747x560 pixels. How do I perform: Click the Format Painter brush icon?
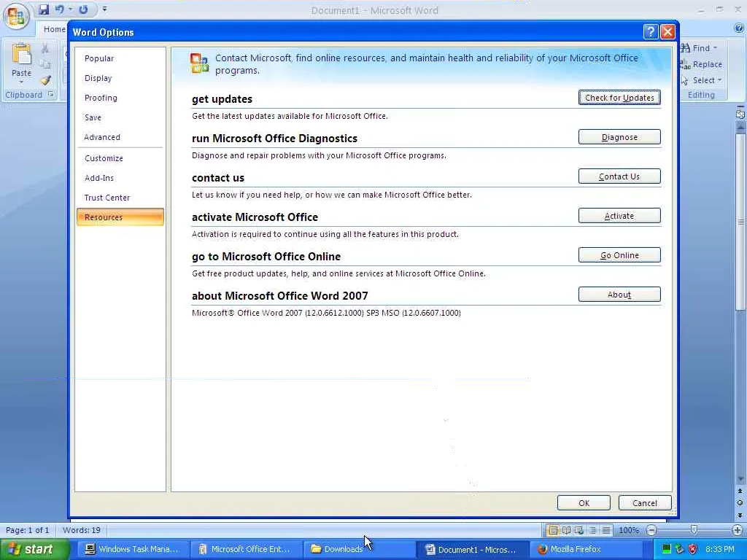tap(44, 80)
